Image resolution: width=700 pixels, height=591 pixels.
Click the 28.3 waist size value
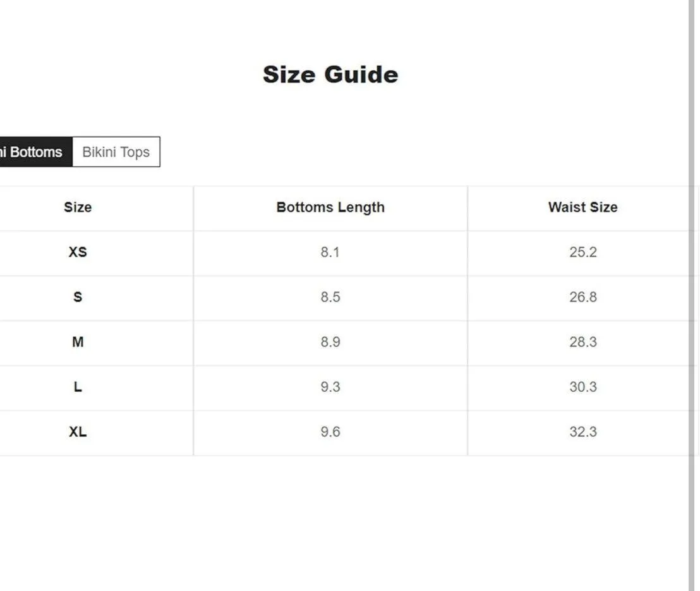click(582, 342)
